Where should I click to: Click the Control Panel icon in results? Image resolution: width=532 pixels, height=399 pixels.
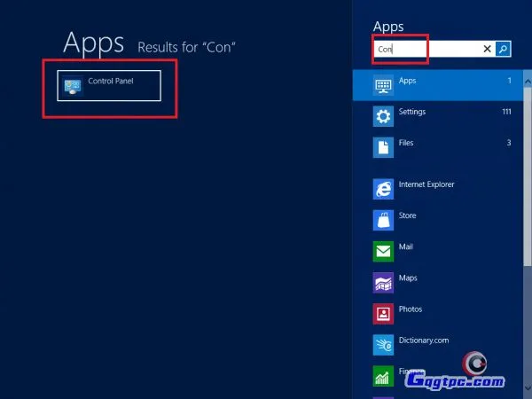click(x=73, y=86)
